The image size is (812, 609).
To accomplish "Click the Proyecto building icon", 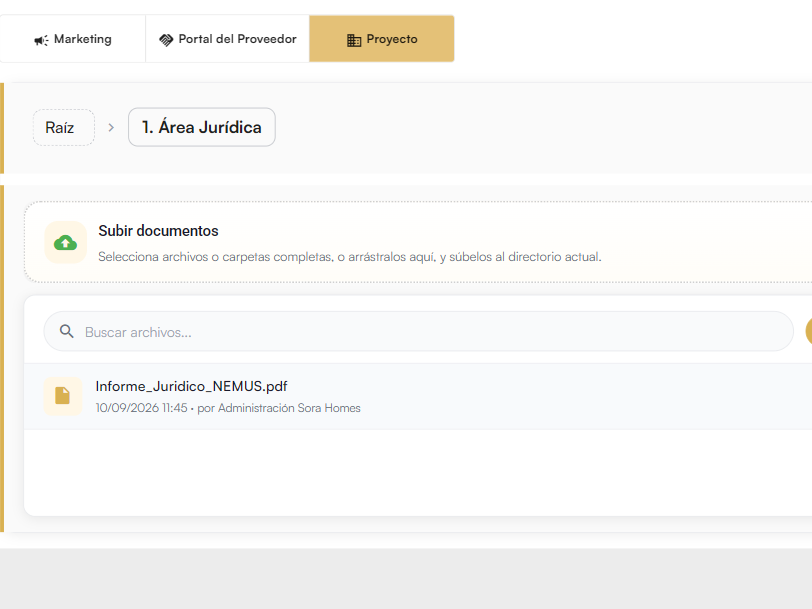I will pos(354,40).
